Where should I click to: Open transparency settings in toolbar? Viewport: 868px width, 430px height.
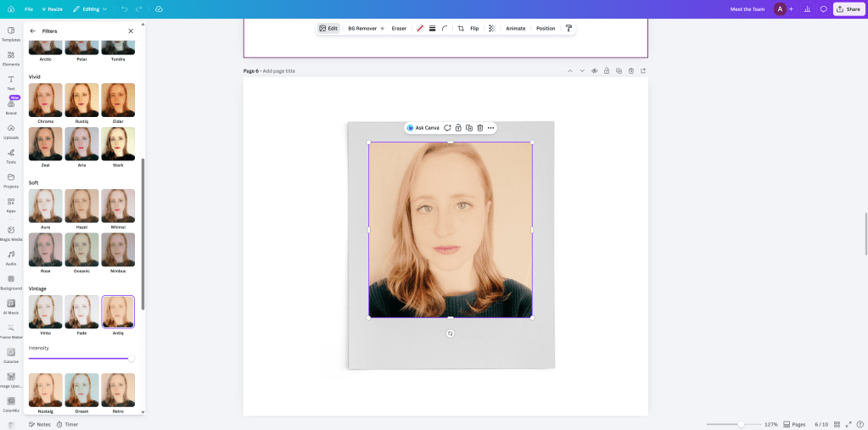(491, 28)
